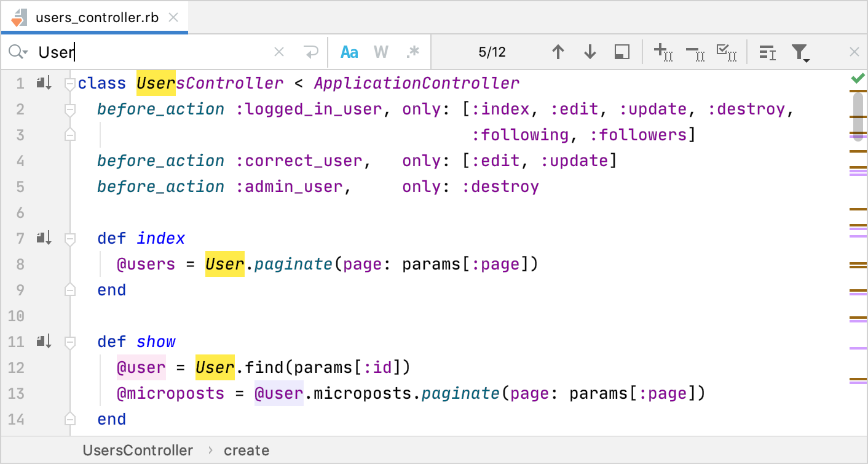
Task: Click the editor vertical scrollbar thumb
Action: pyautogui.click(x=858, y=117)
